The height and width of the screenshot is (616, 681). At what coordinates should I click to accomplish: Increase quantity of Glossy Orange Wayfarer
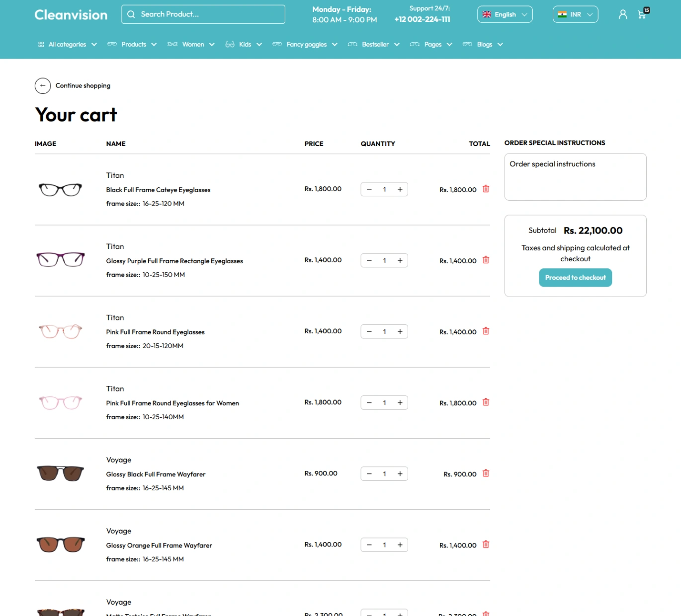[400, 544]
